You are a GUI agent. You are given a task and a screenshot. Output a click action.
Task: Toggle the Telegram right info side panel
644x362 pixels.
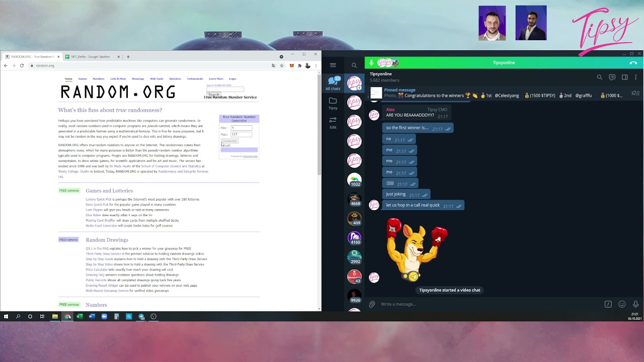coord(624,77)
